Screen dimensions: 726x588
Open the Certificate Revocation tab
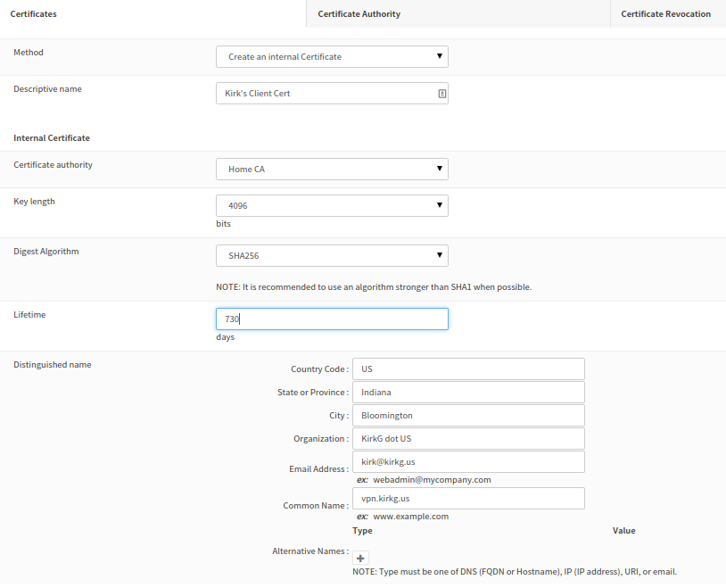click(665, 14)
